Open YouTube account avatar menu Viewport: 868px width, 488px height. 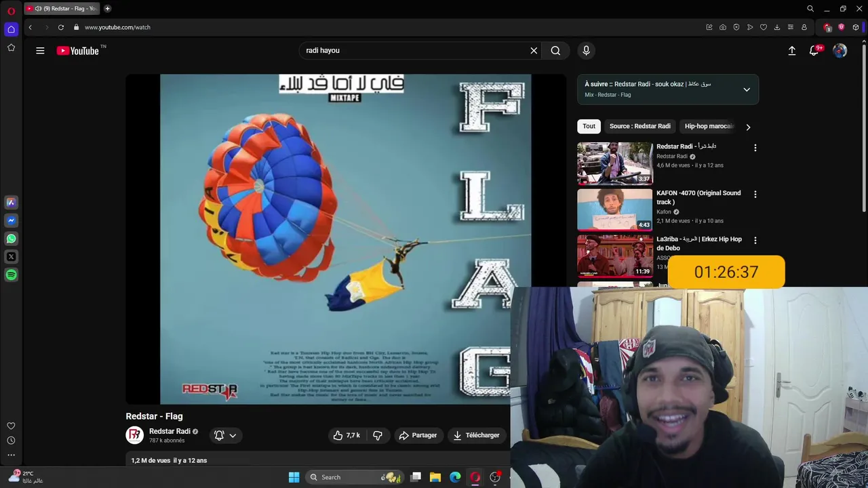pyautogui.click(x=840, y=50)
